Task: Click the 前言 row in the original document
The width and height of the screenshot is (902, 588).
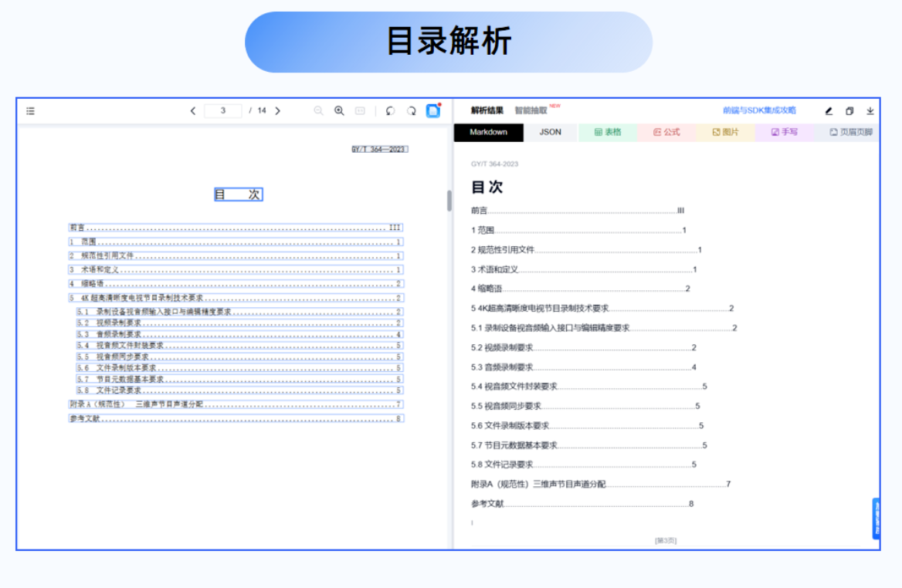Action: point(236,228)
